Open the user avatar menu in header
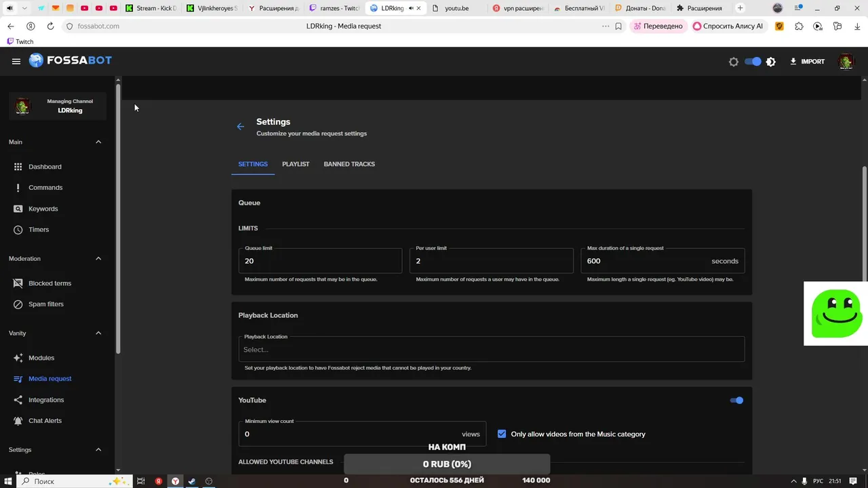 coord(846,62)
